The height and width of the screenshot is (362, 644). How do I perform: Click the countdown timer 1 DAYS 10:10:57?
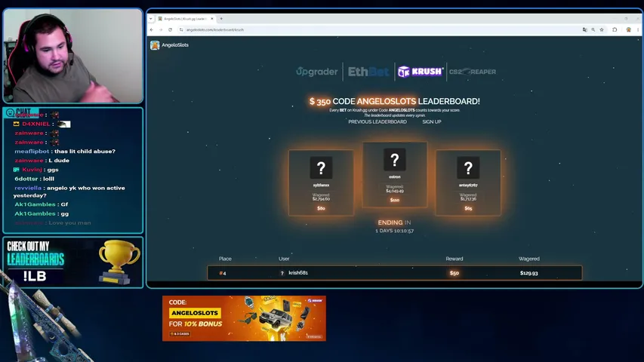click(394, 231)
